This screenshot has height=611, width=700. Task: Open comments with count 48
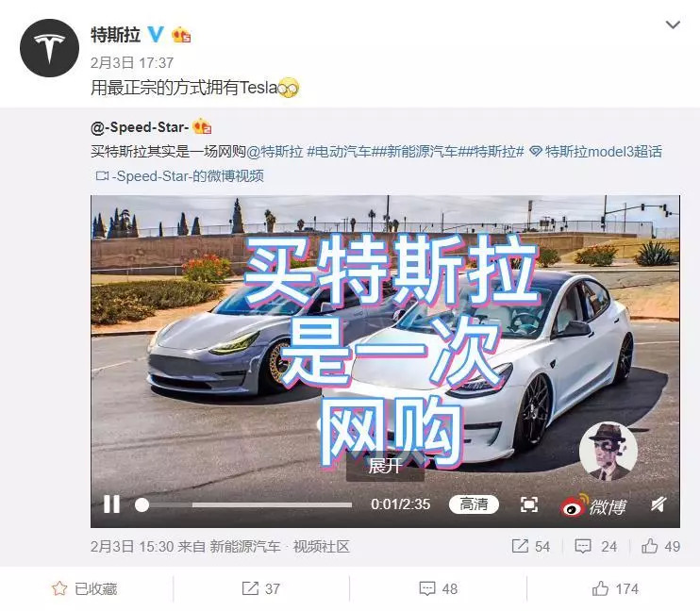[x=439, y=588]
